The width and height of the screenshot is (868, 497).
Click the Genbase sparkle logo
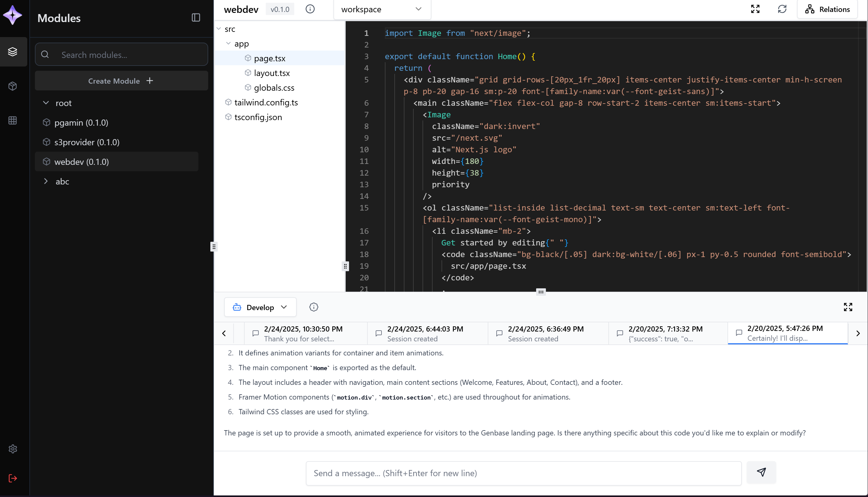pyautogui.click(x=13, y=15)
